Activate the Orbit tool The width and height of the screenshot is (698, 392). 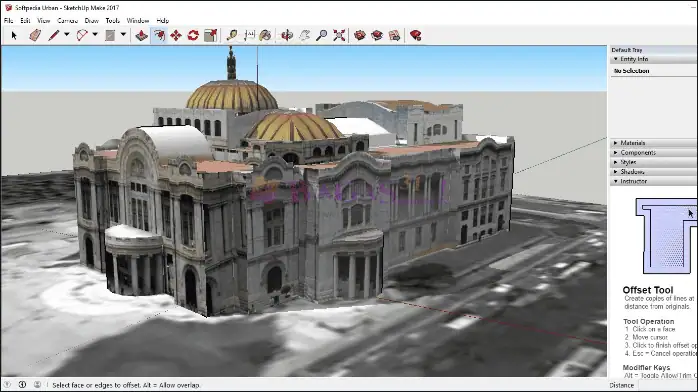click(x=287, y=35)
